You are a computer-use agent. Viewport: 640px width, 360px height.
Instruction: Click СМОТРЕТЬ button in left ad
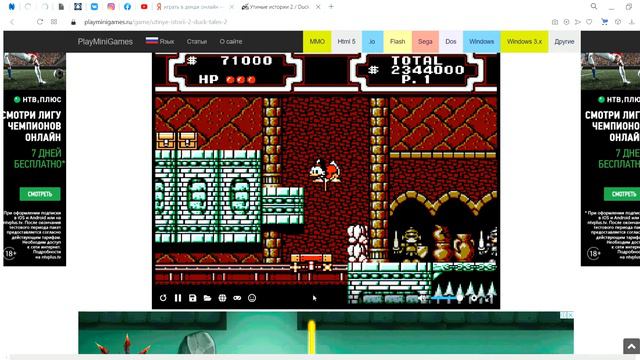pyautogui.click(x=40, y=194)
